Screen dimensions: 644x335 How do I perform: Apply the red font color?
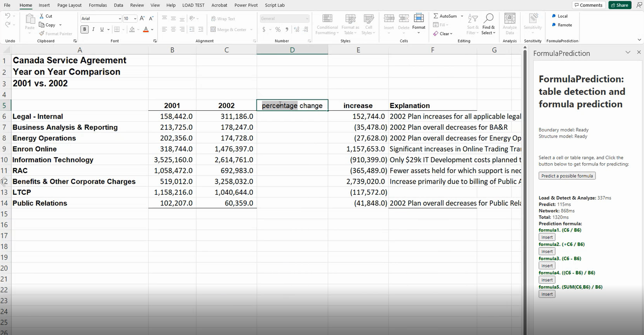[146, 29]
